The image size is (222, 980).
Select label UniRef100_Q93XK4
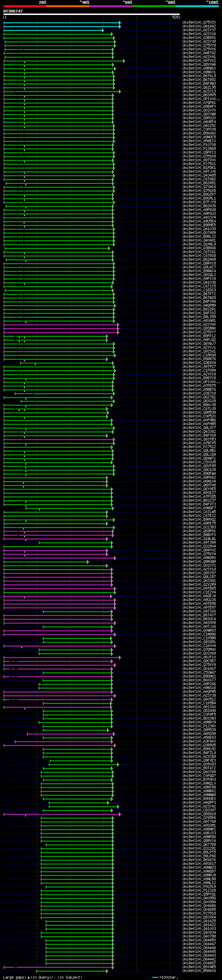(x=199, y=918)
